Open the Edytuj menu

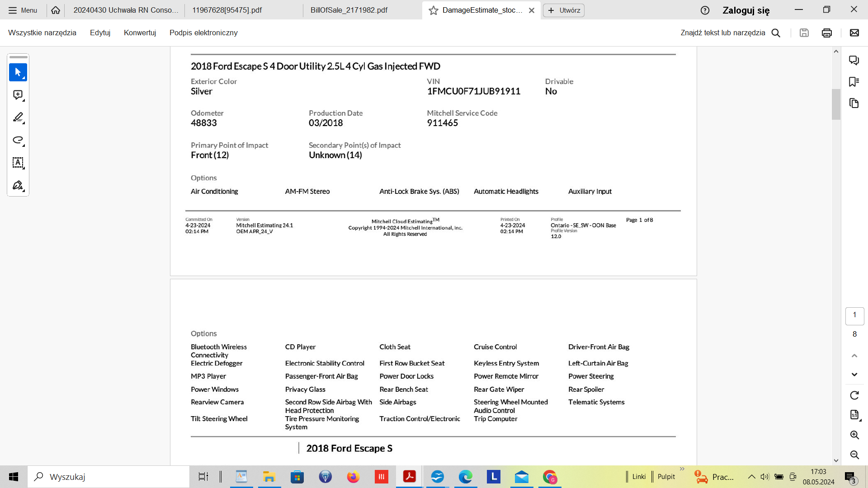(x=100, y=33)
